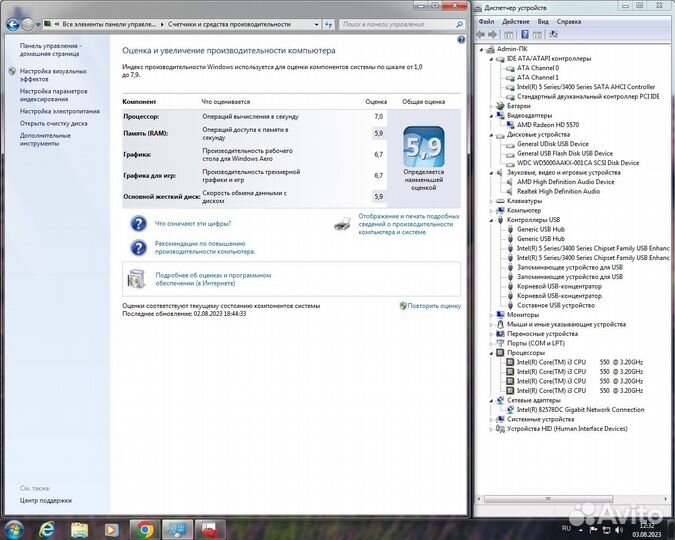The width and height of the screenshot is (675, 540).
Task: Click 'Отображение и печать подробных сведений' link
Action: pos(409,224)
